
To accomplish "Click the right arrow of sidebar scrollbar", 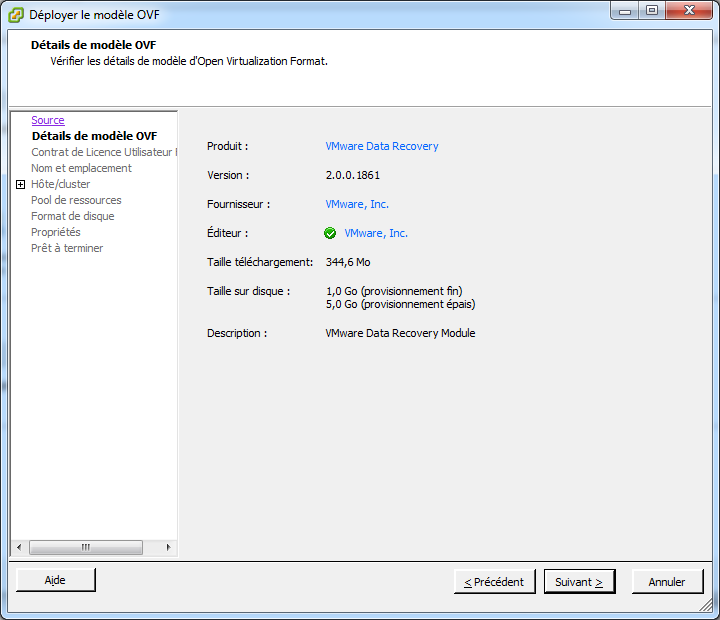I will pyautogui.click(x=169, y=547).
